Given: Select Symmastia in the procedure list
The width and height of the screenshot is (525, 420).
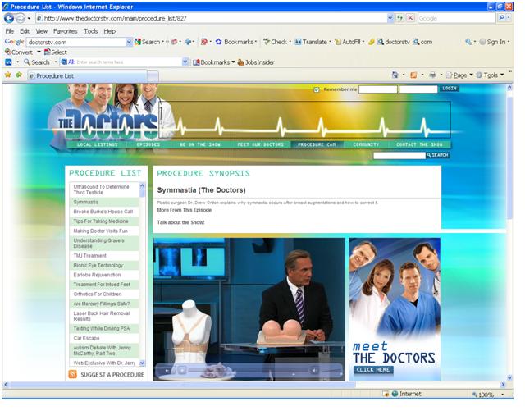Looking at the screenshot, I should [x=104, y=202].
